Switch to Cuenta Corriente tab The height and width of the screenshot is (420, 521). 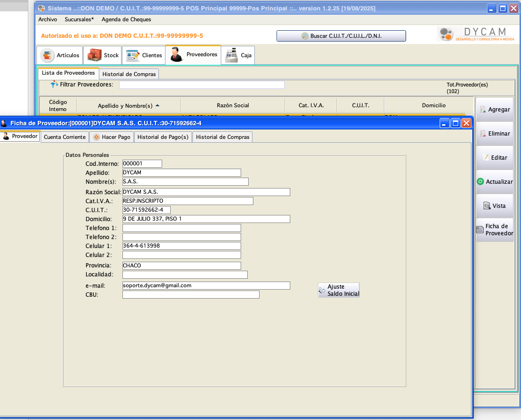[65, 137]
